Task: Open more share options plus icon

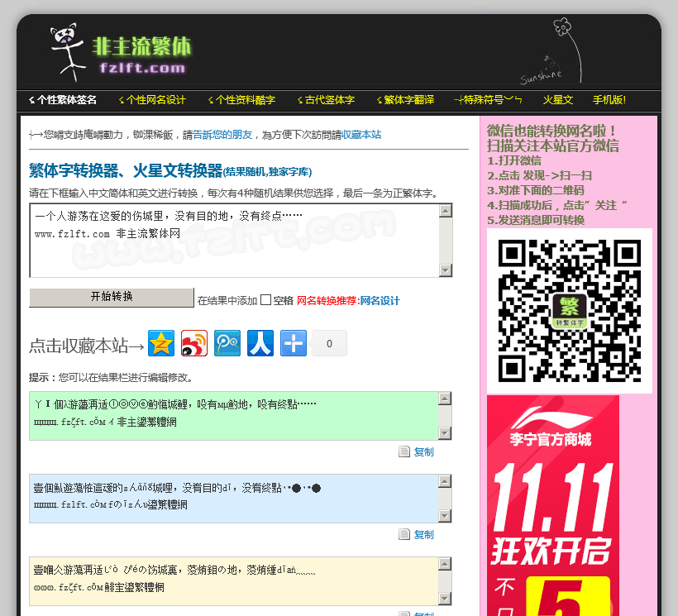Action: [x=294, y=343]
